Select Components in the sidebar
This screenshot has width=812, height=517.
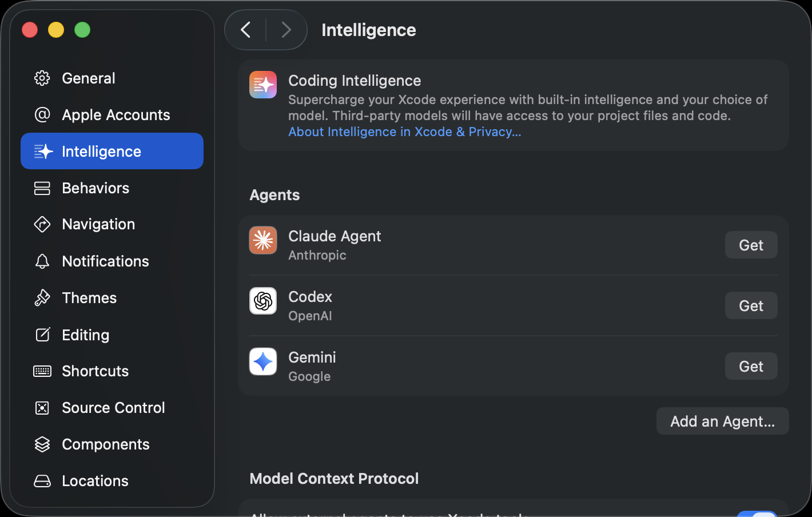point(112,444)
